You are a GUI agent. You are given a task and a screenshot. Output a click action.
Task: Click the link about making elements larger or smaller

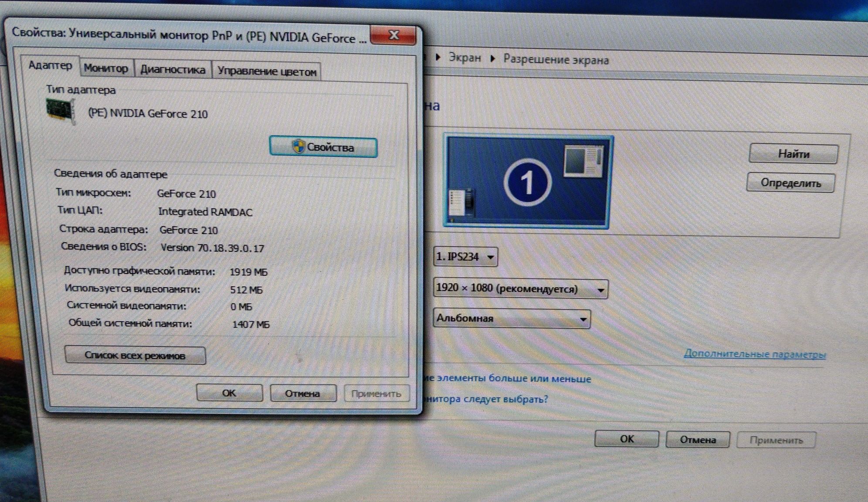click(508, 378)
